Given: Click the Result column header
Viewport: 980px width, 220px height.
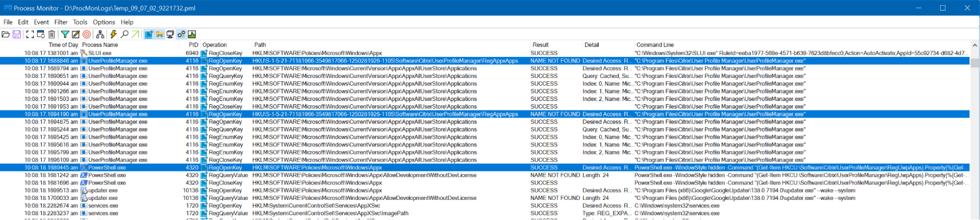Looking at the screenshot, I should (540, 45).
